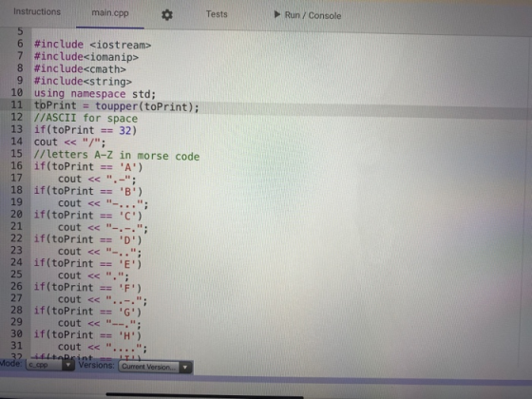Image resolution: width=532 pixels, height=399 pixels.
Task: Click the "if(toPrint == 'G')" line
Action: [x=87, y=312]
